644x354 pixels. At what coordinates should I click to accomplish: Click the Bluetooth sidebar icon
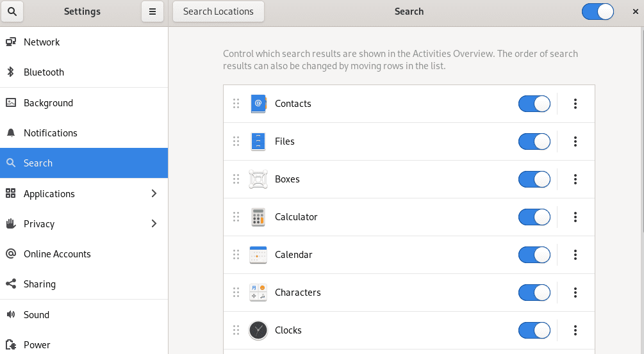(11, 72)
